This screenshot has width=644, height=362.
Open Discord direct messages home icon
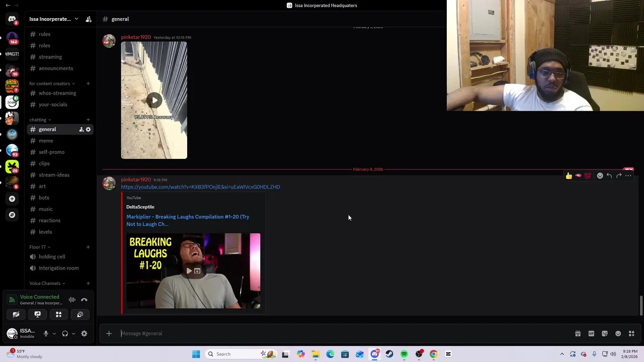(x=12, y=19)
